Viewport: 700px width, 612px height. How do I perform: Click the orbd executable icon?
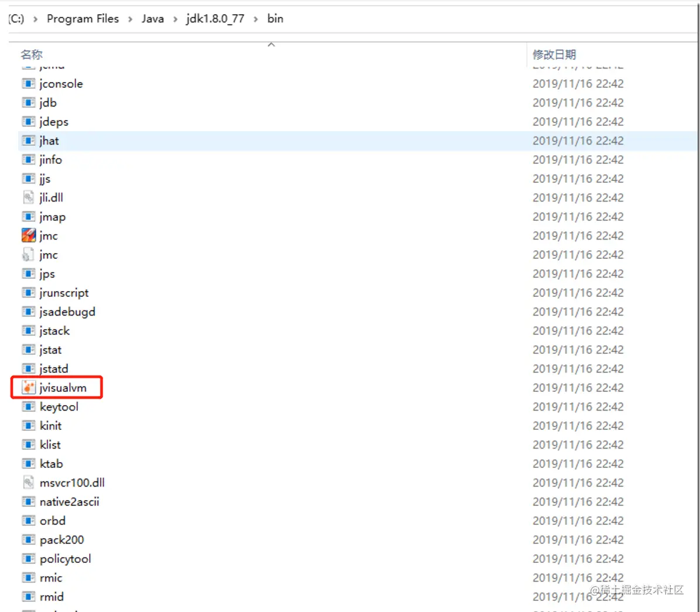tap(28, 521)
